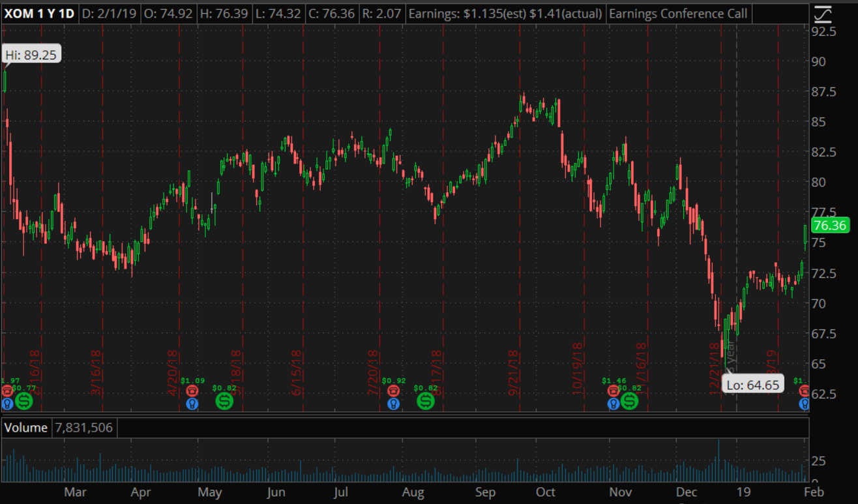Click the green dividend icon labeled $0.77
Image resolution: width=858 pixels, height=504 pixels.
coord(23,401)
